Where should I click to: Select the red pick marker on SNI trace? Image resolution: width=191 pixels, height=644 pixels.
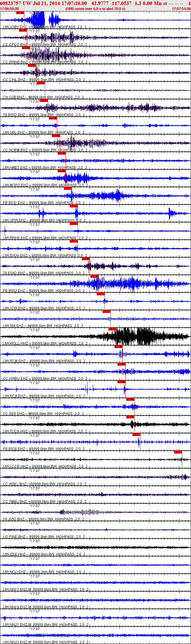click(106, 311)
